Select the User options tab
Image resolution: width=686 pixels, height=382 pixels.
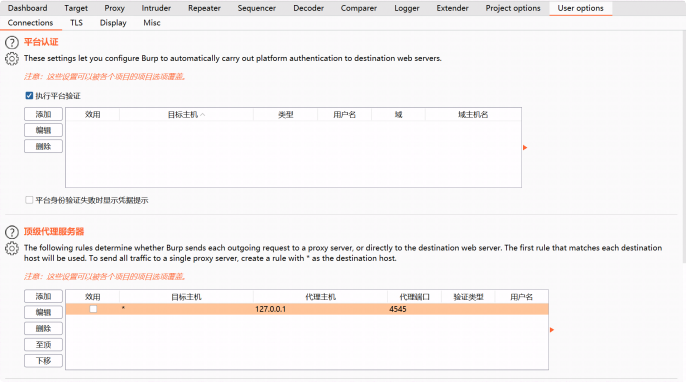pos(581,8)
